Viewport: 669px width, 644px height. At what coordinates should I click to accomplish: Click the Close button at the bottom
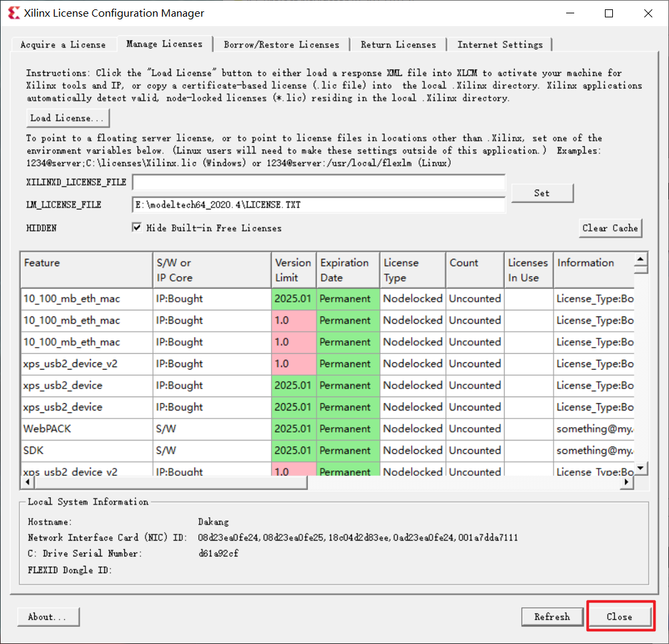pos(620,617)
